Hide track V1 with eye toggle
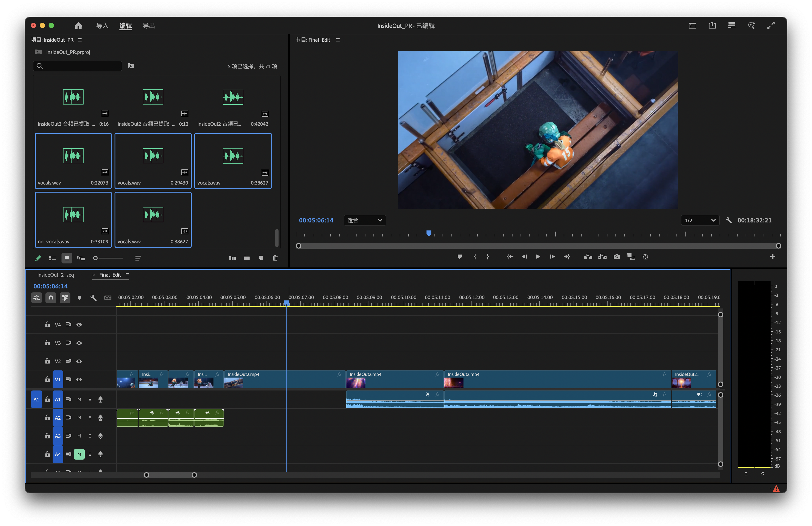 click(79, 380)
